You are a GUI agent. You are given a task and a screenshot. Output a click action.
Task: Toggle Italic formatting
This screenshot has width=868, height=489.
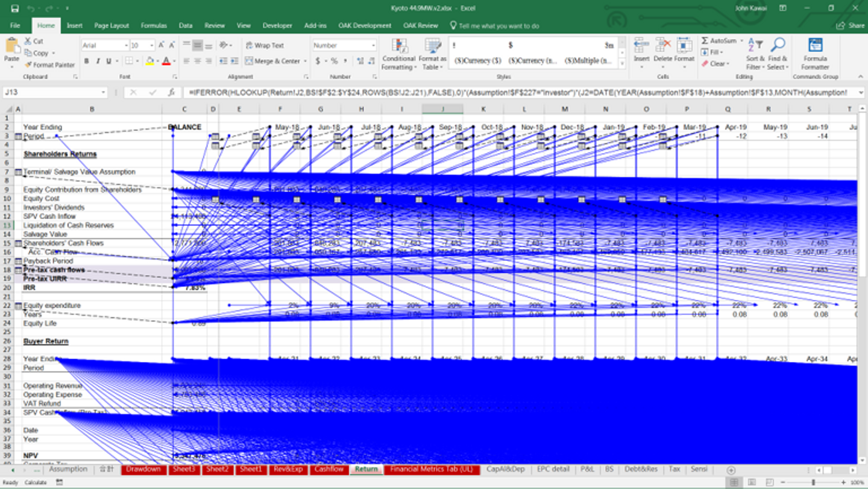98,61
